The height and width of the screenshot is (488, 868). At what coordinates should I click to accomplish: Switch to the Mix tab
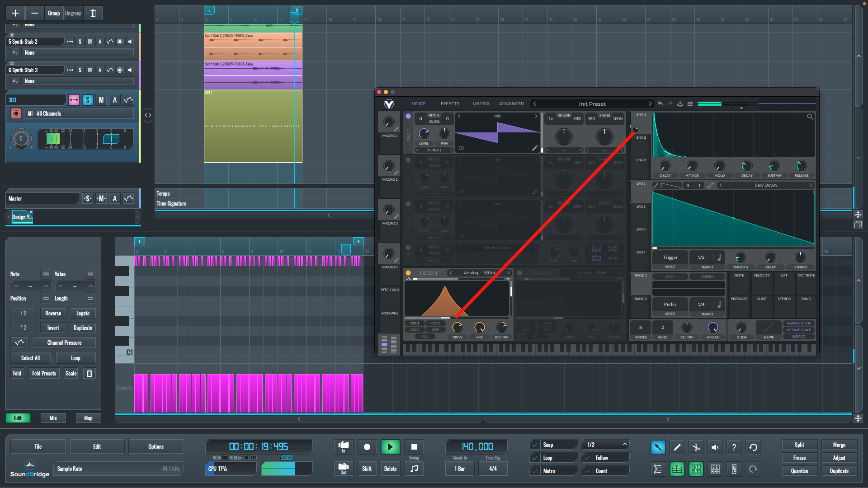(x=53, y=418)
